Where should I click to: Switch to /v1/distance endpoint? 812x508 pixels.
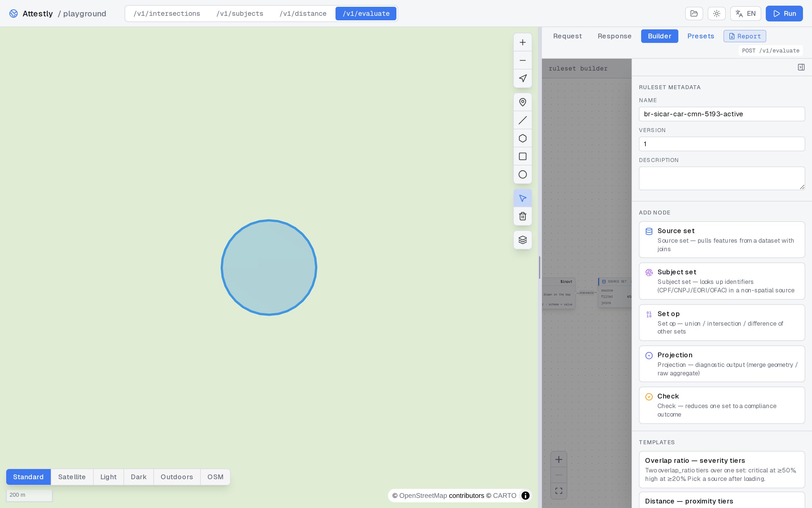coord(303,14)
